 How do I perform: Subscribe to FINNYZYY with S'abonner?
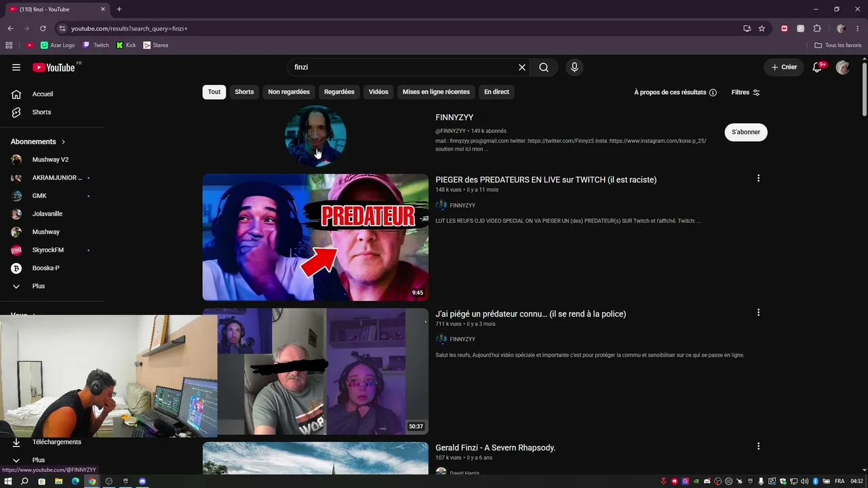point(746,132)
